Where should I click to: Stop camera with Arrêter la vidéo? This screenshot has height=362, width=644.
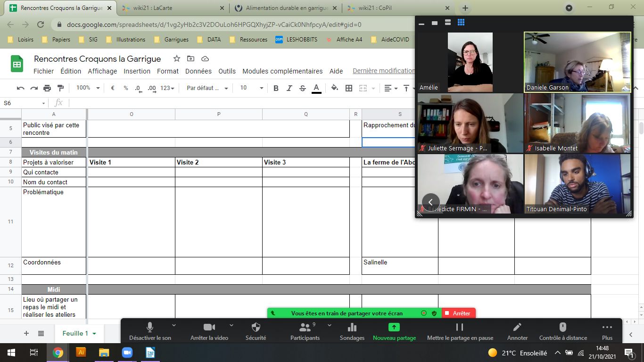209,331
